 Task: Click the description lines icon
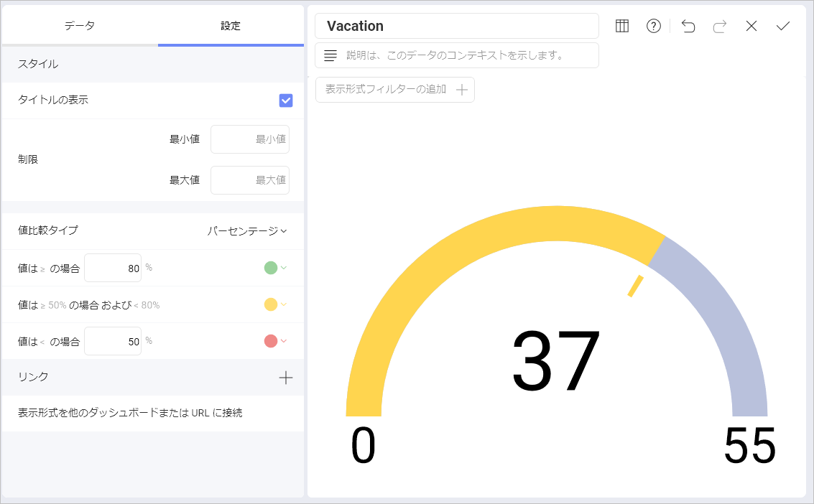tap(330, 55)
